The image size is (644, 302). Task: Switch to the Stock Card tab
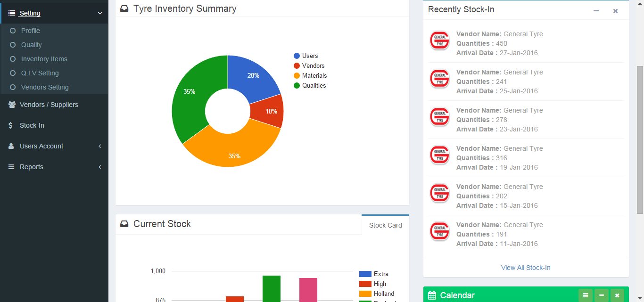tap(385, 225)
